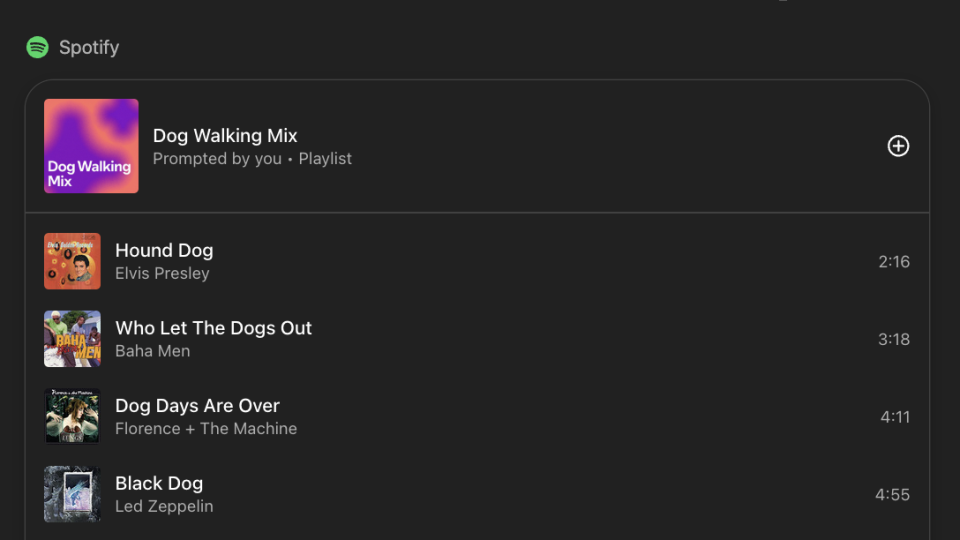This screenshot has height=540, width=960.
Task: Play the Black Dog song title
Action: click(x=159, y=483)
